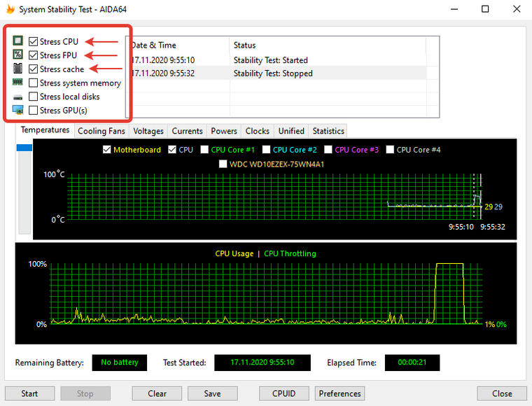This screenshot has height=406, width=532.
Task: Click the AIDA64 flame icon in title bar
Action: pyautogui.click(x=10, y=9)
